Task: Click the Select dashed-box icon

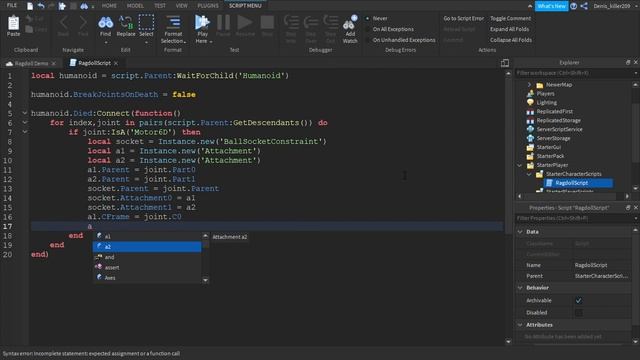Action: tap(146, 22)
